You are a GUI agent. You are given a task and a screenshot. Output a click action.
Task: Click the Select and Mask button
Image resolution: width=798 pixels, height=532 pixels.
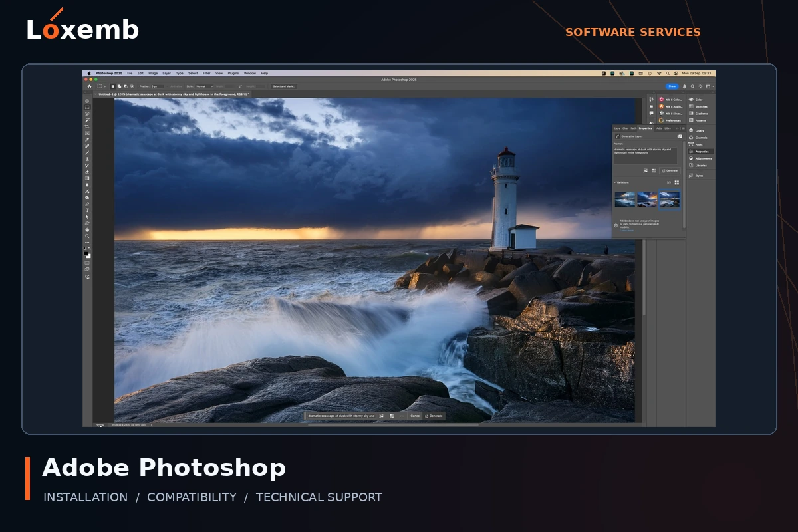pyautogui.click(x=284, y=86)
